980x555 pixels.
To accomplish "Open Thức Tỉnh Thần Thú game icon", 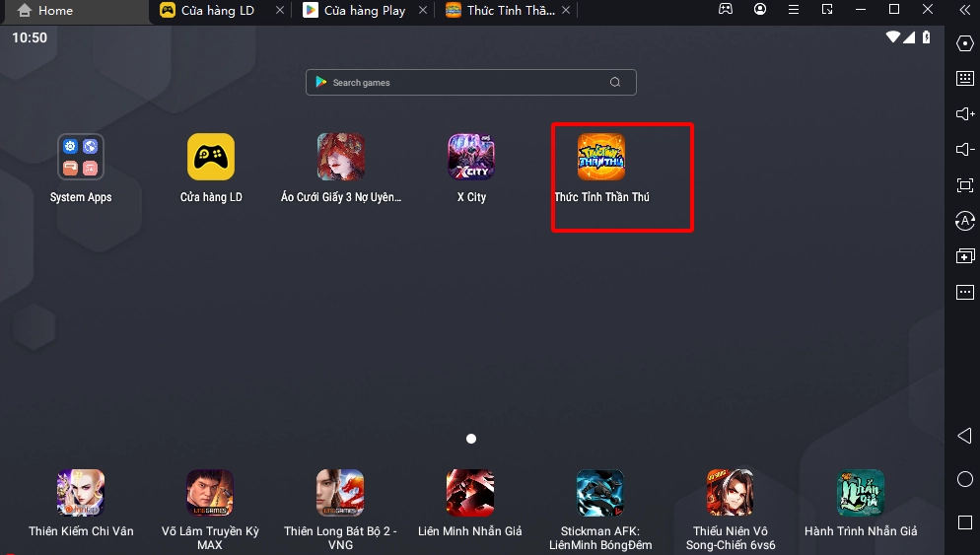I will click(601, 157).
